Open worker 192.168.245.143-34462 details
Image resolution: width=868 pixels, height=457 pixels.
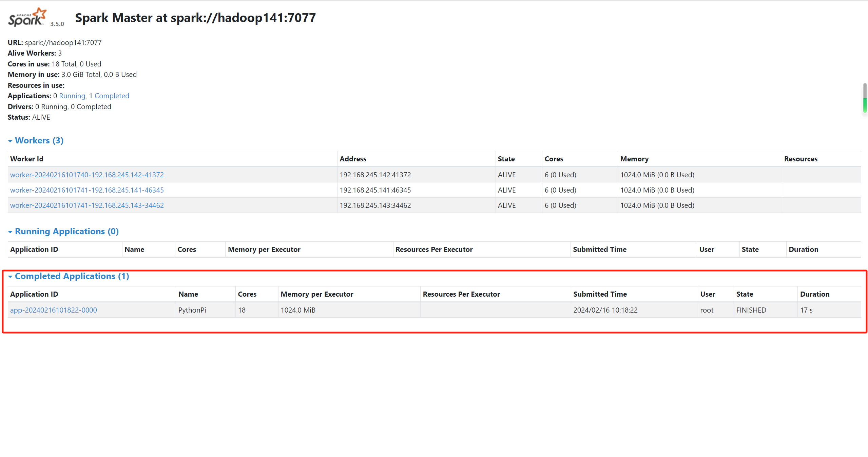87,205
